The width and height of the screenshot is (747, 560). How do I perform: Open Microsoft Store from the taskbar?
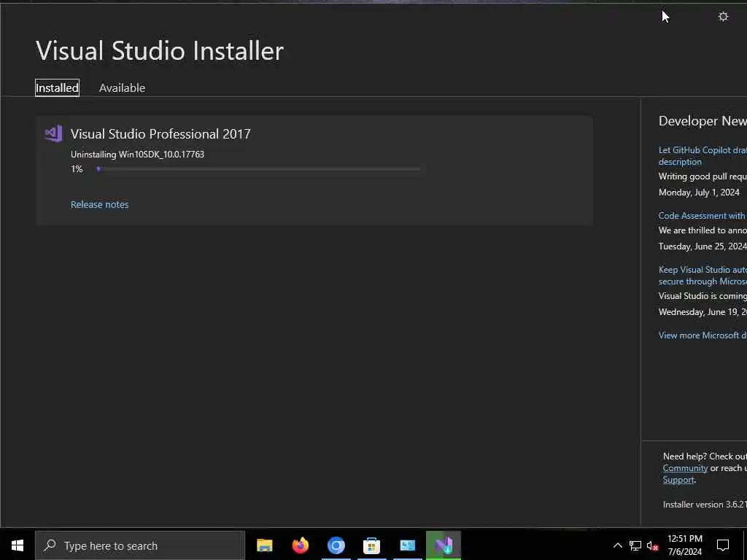pyautogui.click(x=371, y=545)
